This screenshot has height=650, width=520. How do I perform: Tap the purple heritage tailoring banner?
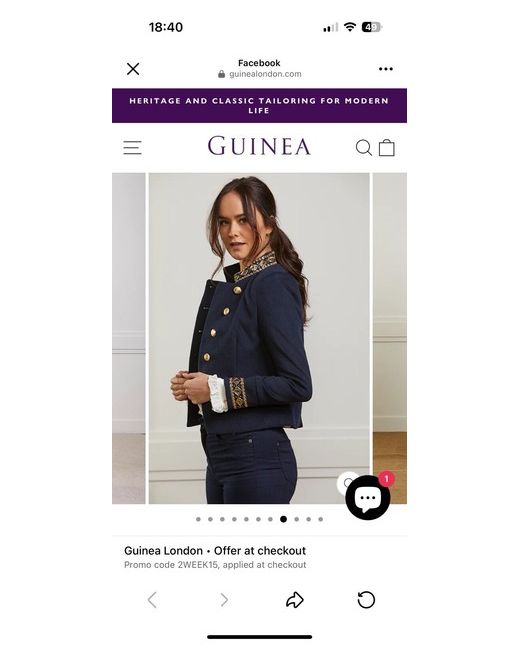tap(260, 106)
